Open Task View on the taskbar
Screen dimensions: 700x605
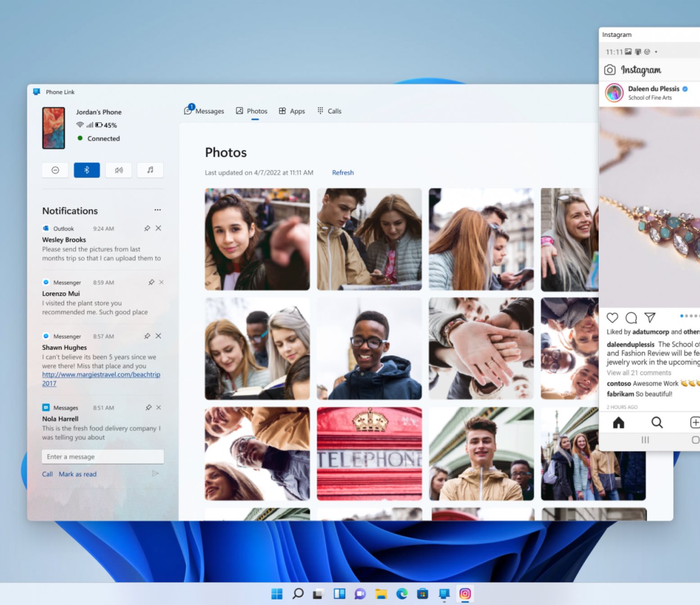coord(318,594)
